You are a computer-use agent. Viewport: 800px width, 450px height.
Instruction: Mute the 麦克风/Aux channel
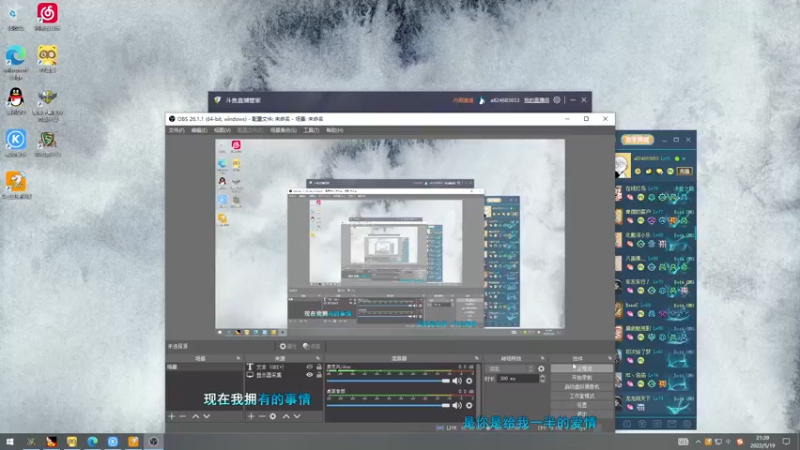point(457,381)
